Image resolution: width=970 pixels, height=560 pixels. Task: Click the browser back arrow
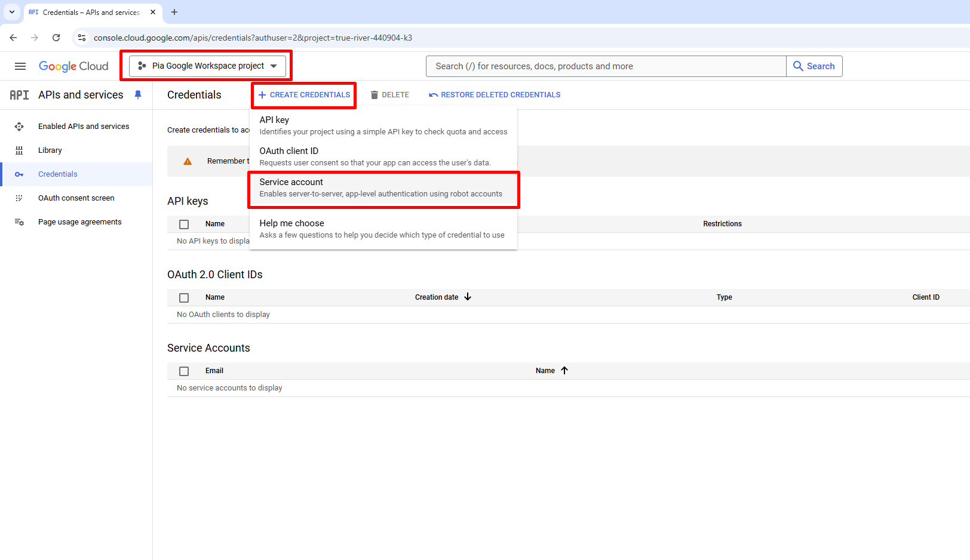click(x=13, y=38)
